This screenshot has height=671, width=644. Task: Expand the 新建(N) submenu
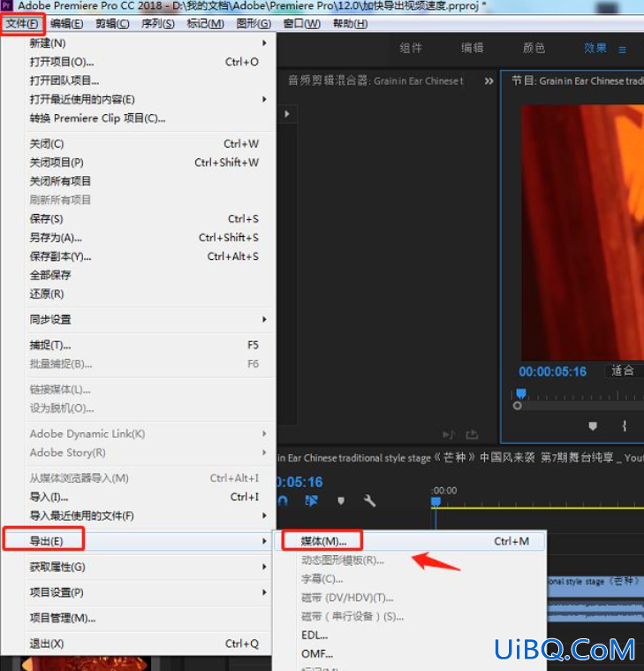[x=148, y=43]
